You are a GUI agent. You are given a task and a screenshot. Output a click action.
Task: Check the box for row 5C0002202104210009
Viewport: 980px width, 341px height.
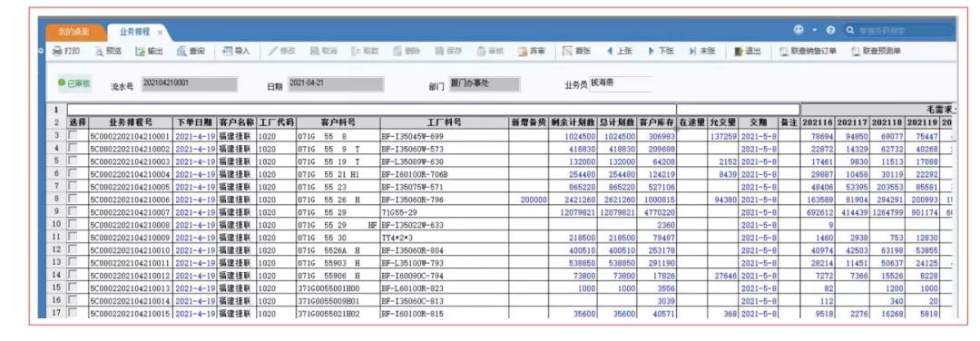(73, 238)
